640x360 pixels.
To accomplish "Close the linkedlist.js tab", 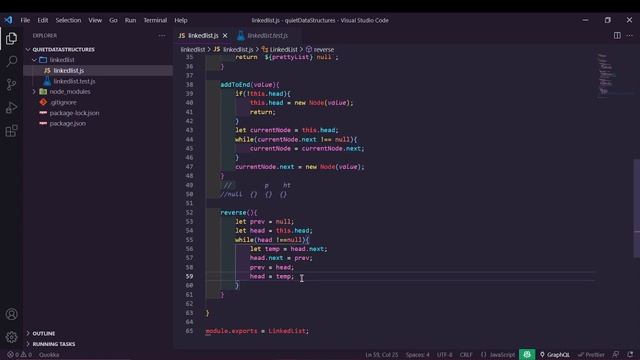I will click(225, 36).
